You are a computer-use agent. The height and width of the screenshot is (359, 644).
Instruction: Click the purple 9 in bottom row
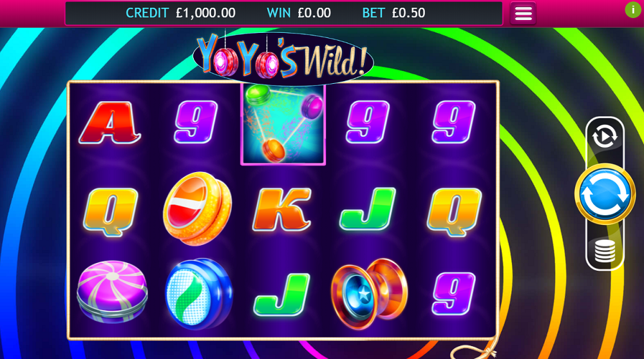(453, 293)
